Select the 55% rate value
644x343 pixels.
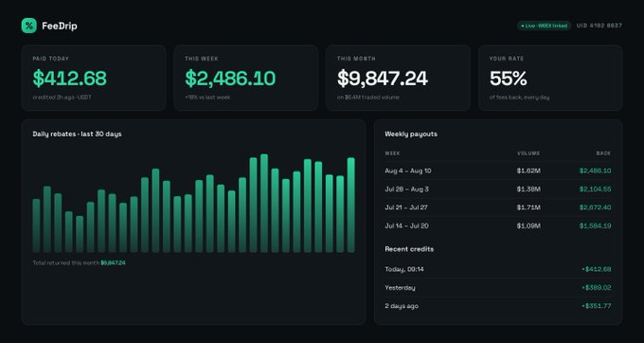click(x=508, y=78)
